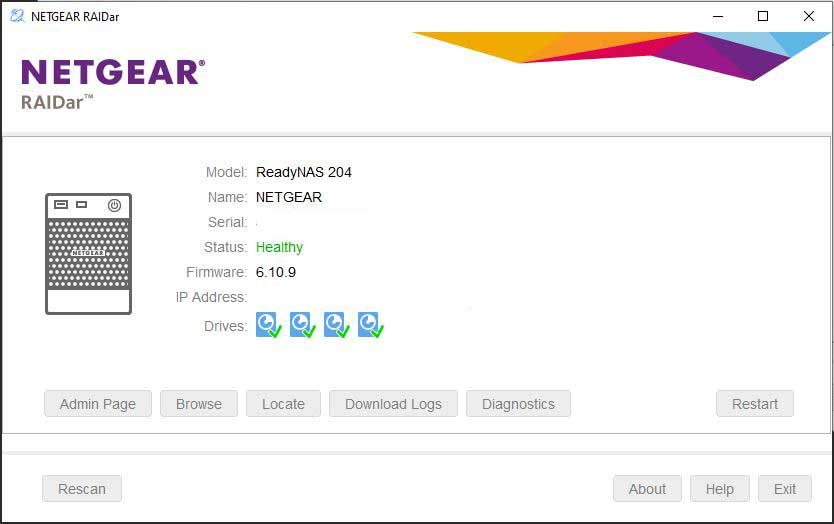Click the NETGEAR logo
This screenshot has width=834, height=524.
click(113, 72)
